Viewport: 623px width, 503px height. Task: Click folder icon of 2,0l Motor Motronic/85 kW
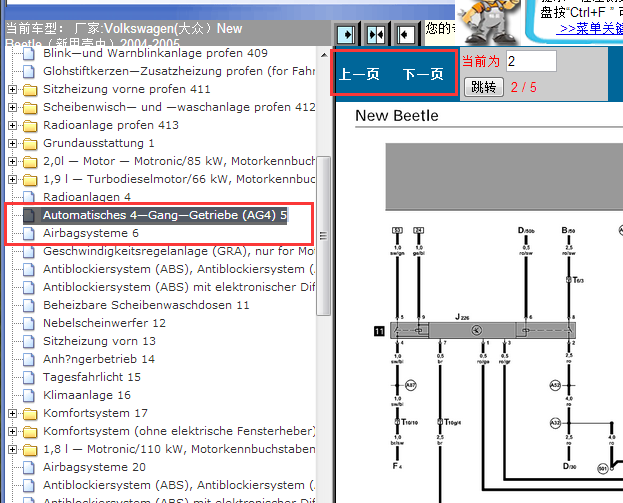tap(30, 162)
